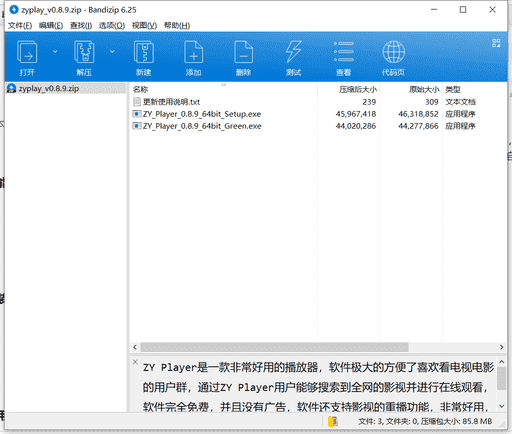Click the Code page (代码页) globe icon

point(394,52)
